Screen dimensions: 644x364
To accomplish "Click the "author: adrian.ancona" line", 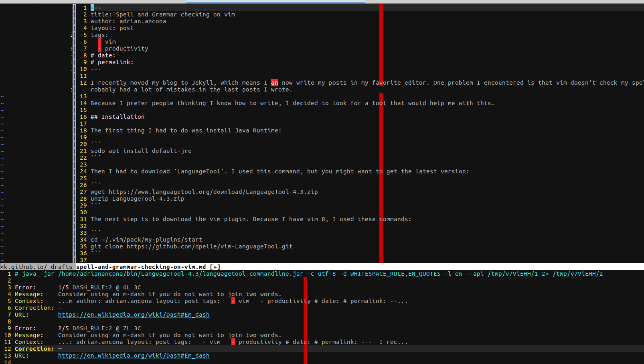I will (128, 21).
